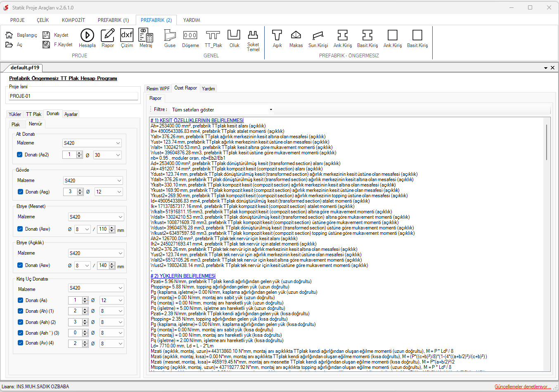Open the Etriye (Mesnet) Malzeme dropdown
559x392 pixels.
click(x=96, y=217)
